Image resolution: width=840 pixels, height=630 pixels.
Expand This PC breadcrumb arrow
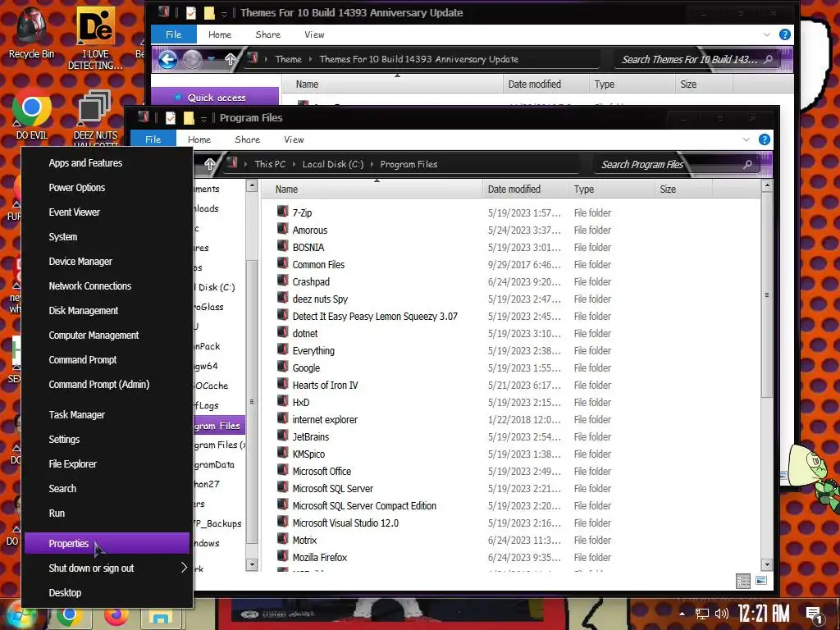(x=294, y=164)
